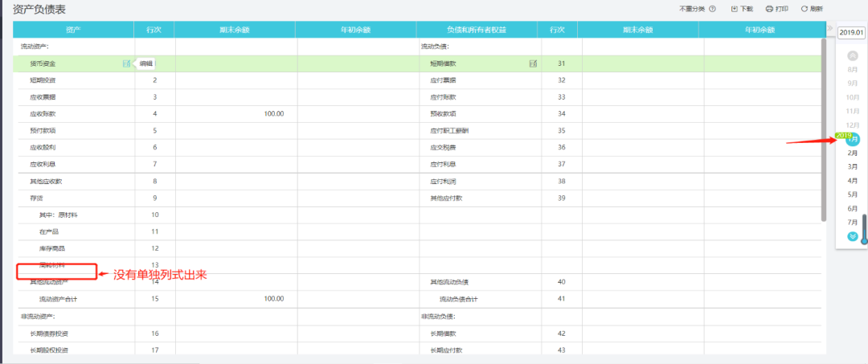Select 6月 in the month list

click(x=853, y=208)
